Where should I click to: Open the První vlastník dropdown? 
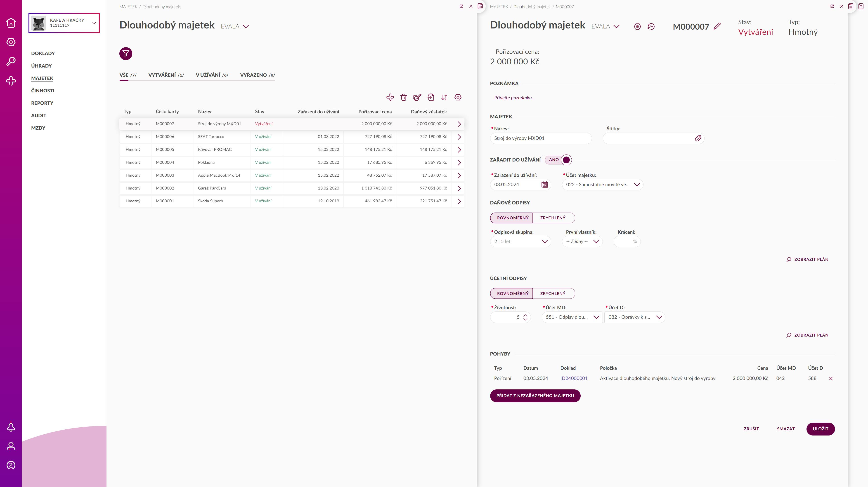[582, 241]
